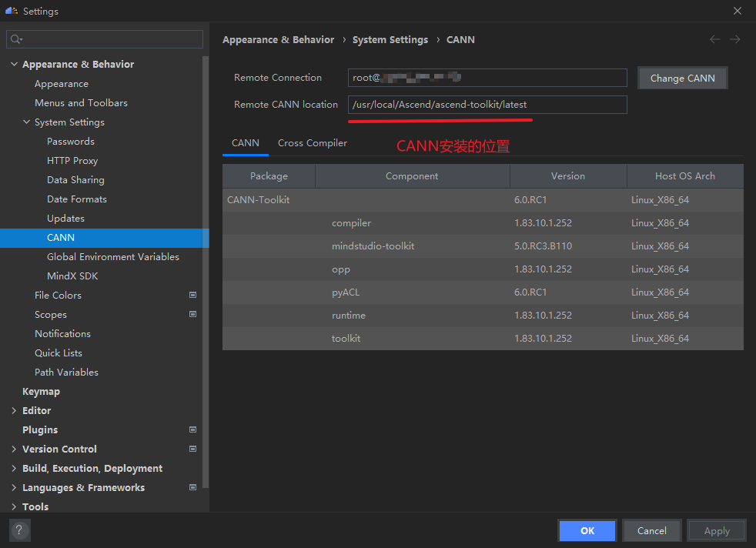This screenshot has width=756, height=548.
Task: Open the Data Sharing settings
Action: (75, 180)
